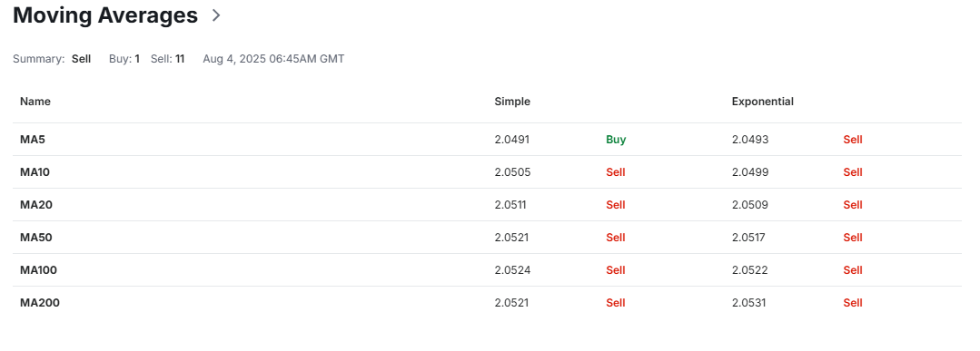This screenshot has height=351, width=980.
Task: Click the MA5 row label
Action: point(33,140)
